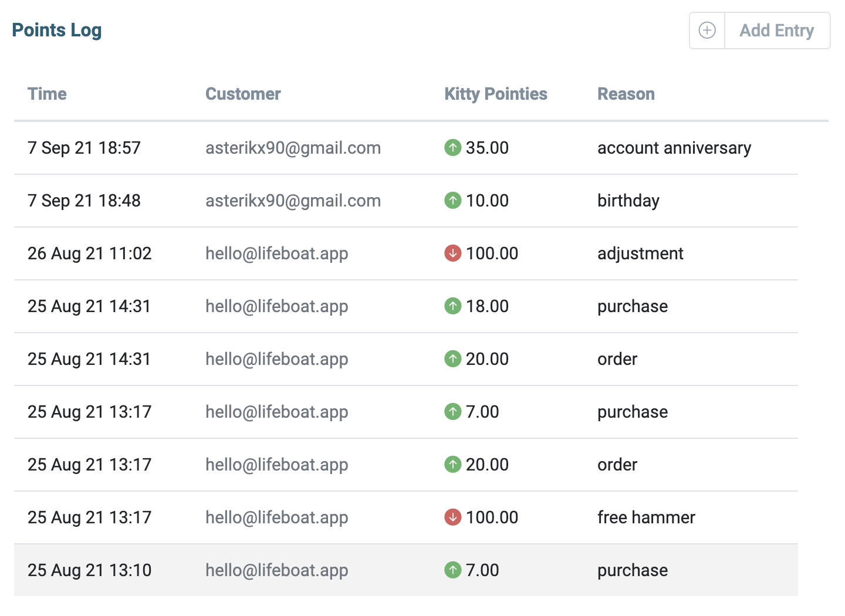This screenshot has width=845, height=616.
Task: Click the up arrow in the 13:17 purchase row
Action: tap(452, 412)
